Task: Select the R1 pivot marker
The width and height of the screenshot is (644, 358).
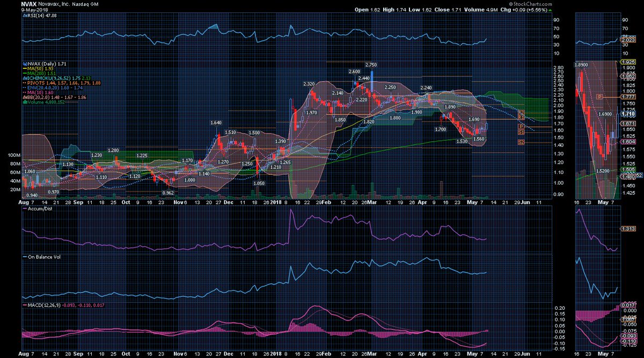Action: point(521,118)
